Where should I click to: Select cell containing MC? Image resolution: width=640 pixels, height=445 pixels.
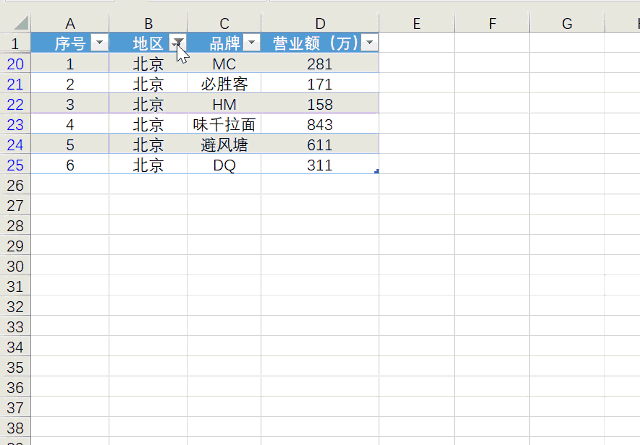point(224,63)
